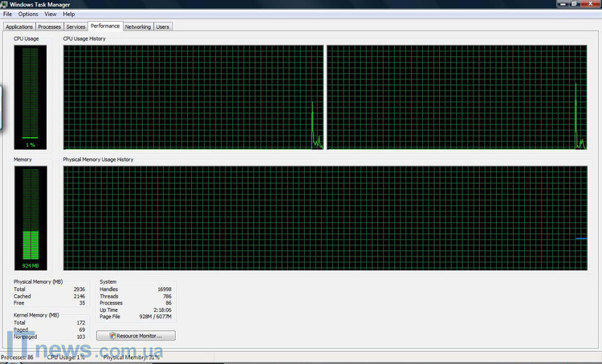This screenshot has height=364, width=602.
Task: Show the Networking tab
Action: (x=138, y=26)
